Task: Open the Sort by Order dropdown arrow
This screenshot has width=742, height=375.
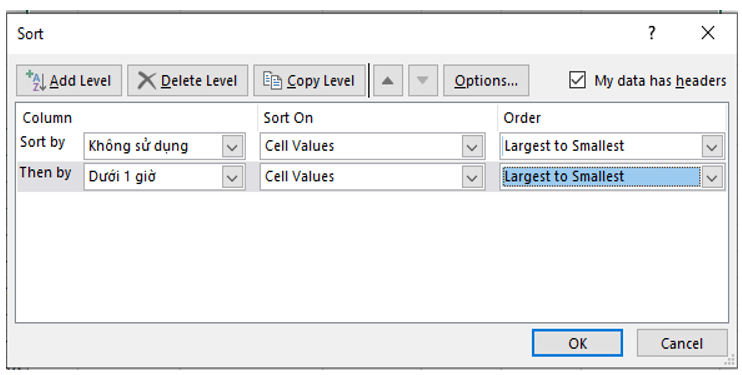Action: click(712, 146)
